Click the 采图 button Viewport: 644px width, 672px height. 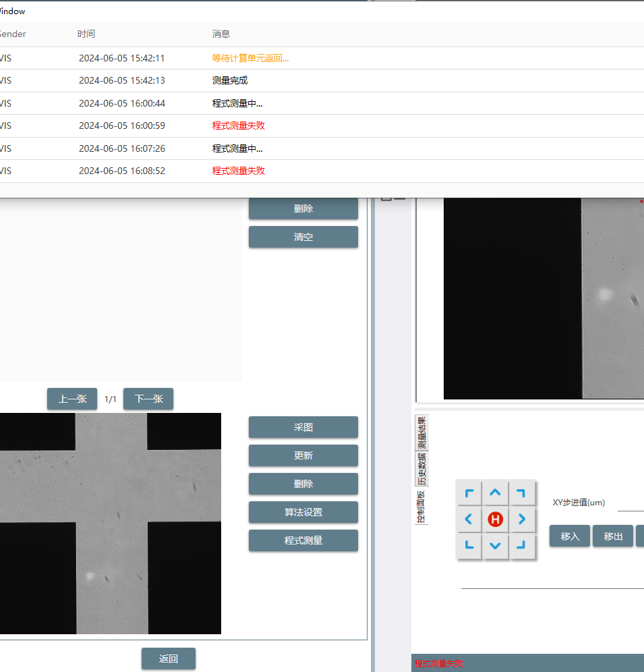tap(303, 427)
